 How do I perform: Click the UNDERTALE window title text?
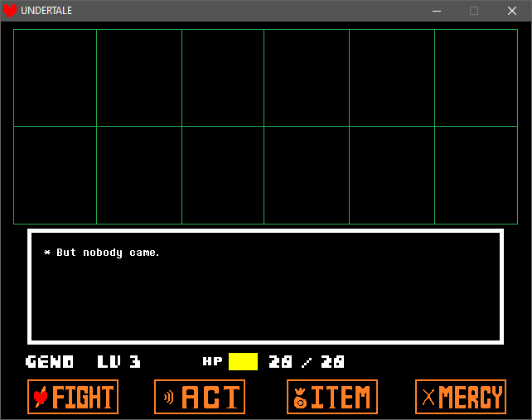pyautogui.click(x=46, y=11)
